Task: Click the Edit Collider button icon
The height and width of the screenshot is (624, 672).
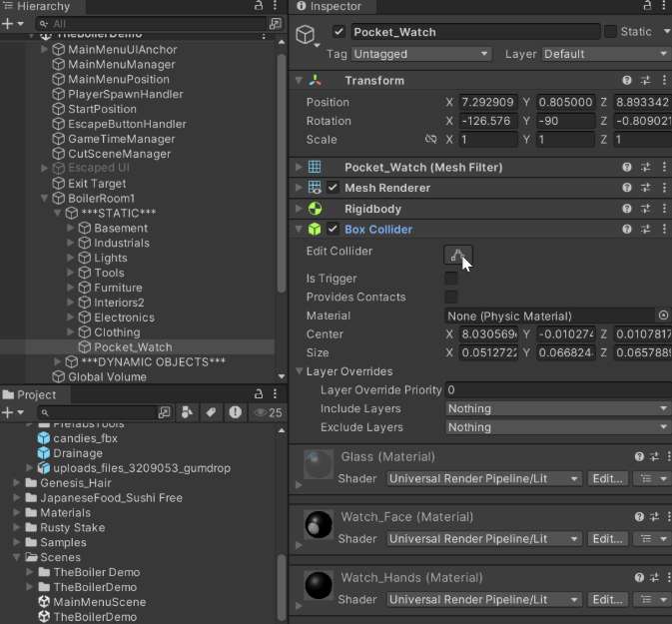Action: click(x=457, y=256)
